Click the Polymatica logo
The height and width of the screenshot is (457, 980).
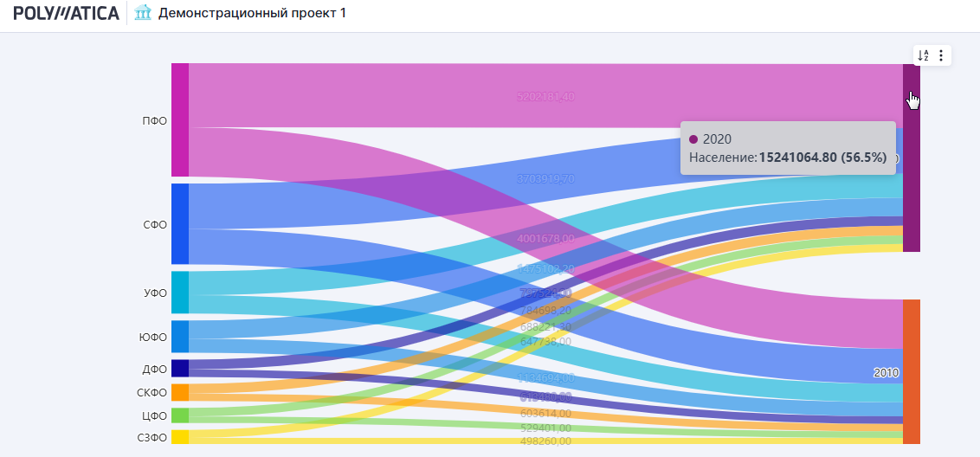tap(66, 13)
